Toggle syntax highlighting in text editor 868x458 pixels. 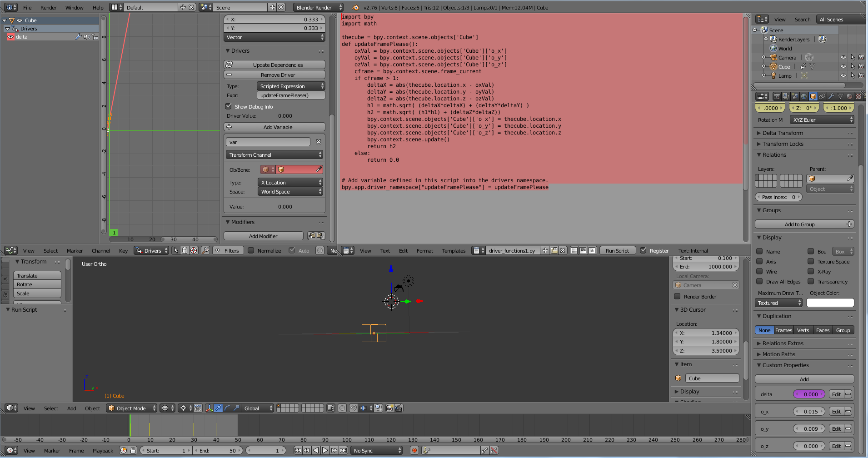tap(592, 250)
